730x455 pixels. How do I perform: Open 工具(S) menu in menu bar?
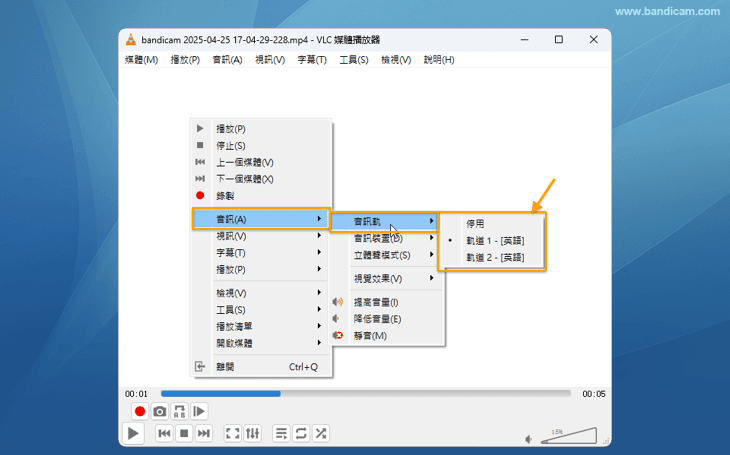[x=354, y=60]
